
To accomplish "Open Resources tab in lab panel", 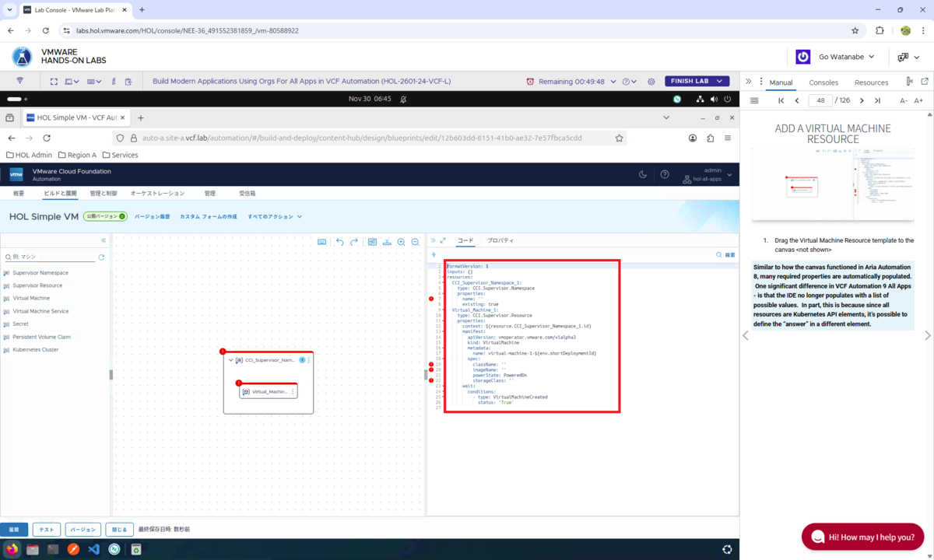I will coord(871,82).
